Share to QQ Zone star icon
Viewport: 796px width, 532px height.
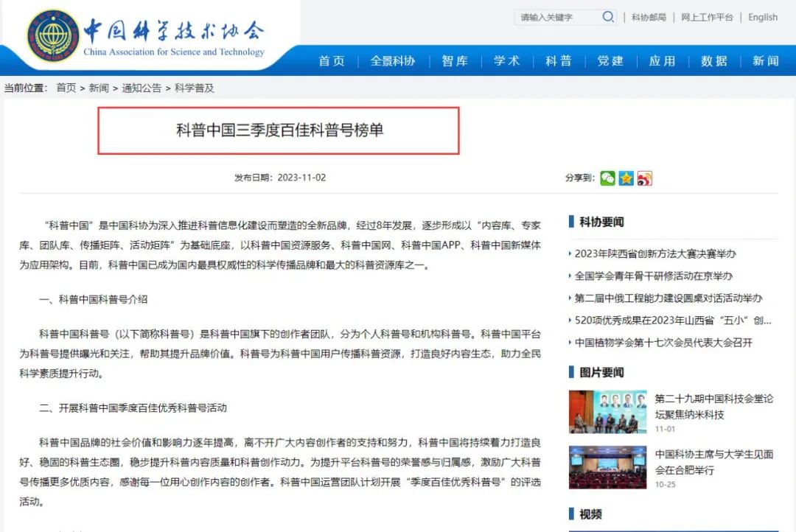tap(626, 178)
